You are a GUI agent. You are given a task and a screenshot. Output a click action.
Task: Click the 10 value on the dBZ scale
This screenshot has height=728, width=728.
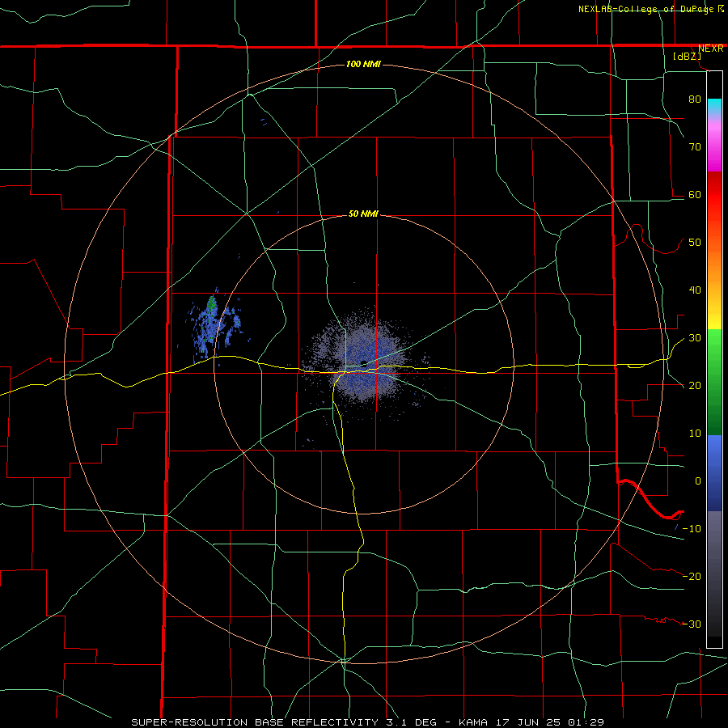pos(695,434)
